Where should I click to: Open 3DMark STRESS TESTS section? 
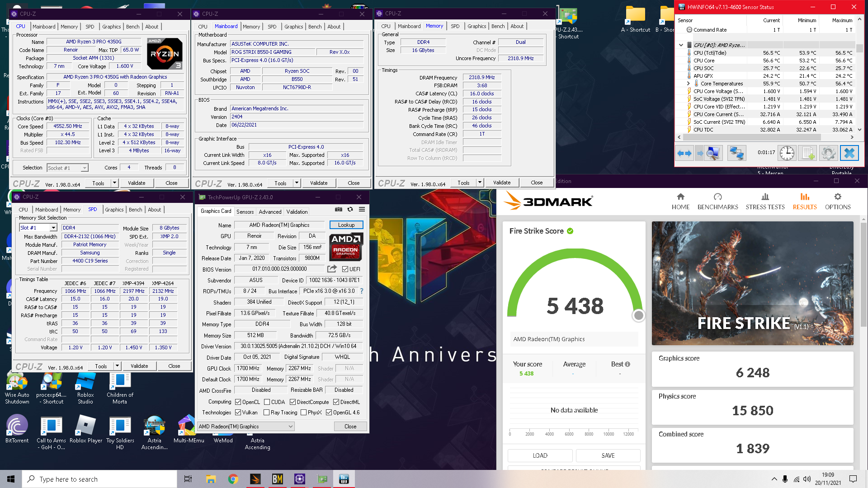(765, 202)
